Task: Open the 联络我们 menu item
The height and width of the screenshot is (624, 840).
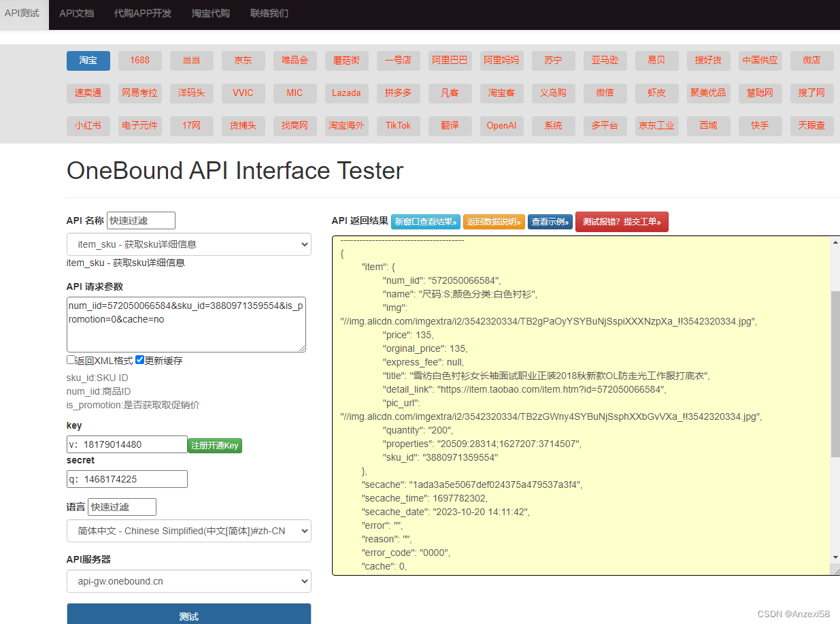Action: pyautogui.click(x=269, y=14)
